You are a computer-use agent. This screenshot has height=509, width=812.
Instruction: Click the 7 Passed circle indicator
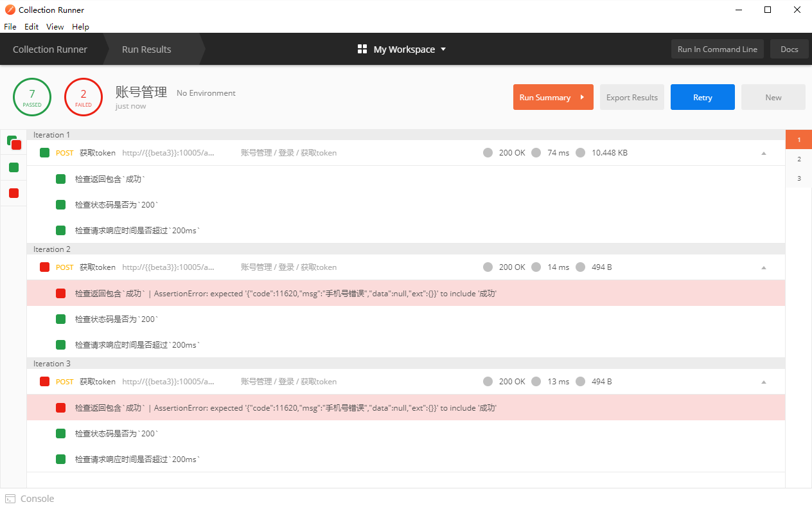32,97
